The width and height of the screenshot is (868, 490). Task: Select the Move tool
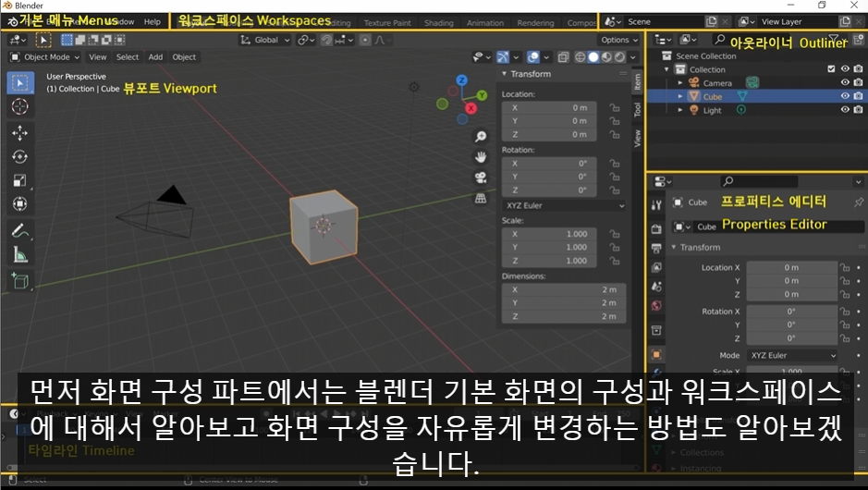pos(20,133)
